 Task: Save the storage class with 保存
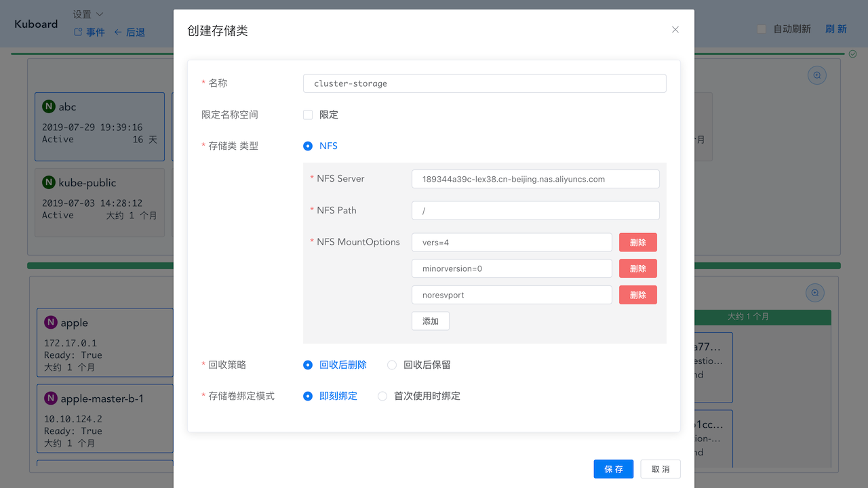tap(613, 468)
